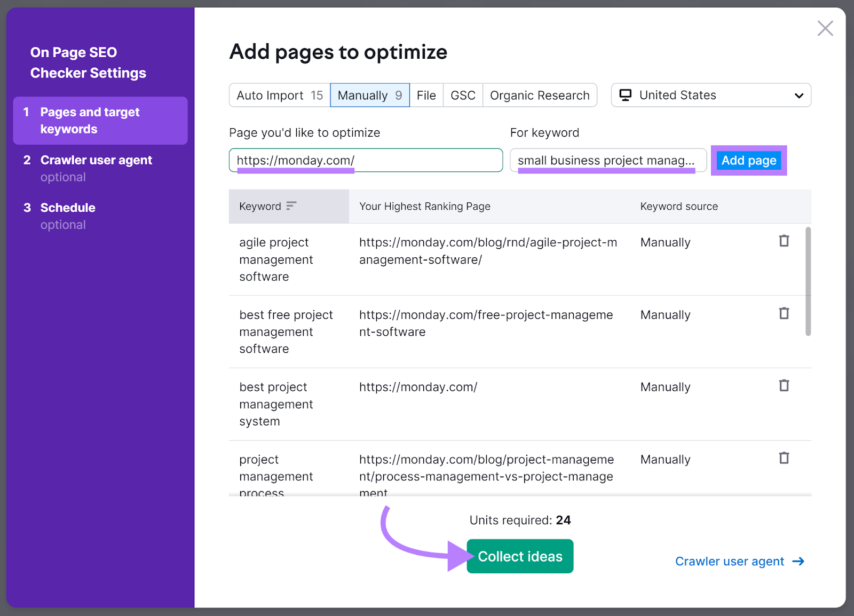Click the https://monday.com/ URL table cell
The height and width of the screenshot is (616, 854).
tap(418, 387)
